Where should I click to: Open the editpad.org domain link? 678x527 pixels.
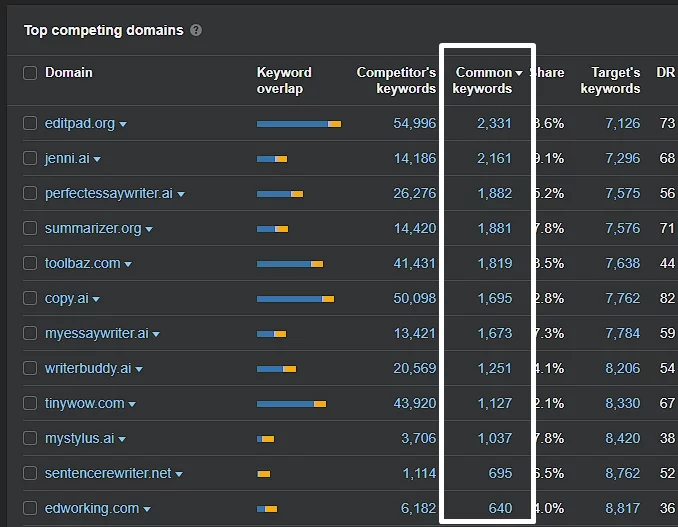tap(80, 124)
